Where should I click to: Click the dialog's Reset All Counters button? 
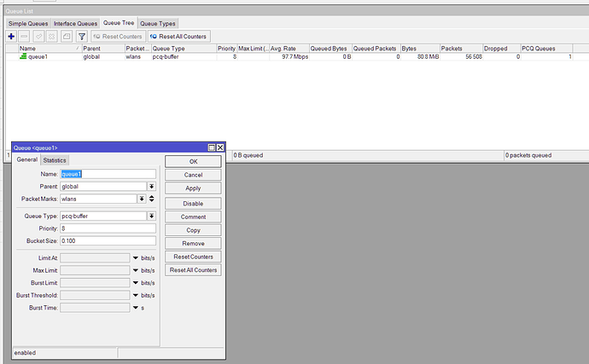click(193, 270)
